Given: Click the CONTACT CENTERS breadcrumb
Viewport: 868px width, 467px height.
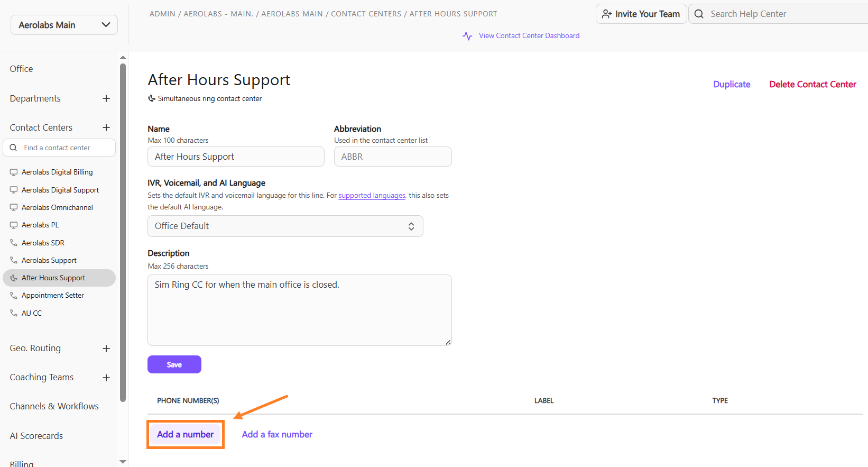Looking at the screenshot, I should pyautogui.click(x=366, y=14).
